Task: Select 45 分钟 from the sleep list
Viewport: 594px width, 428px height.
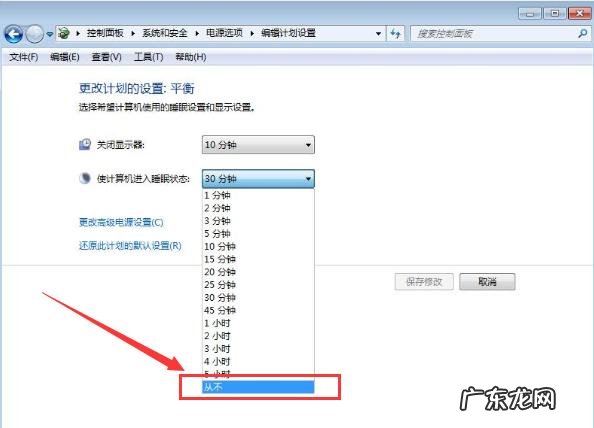Action: coord(258,311)
